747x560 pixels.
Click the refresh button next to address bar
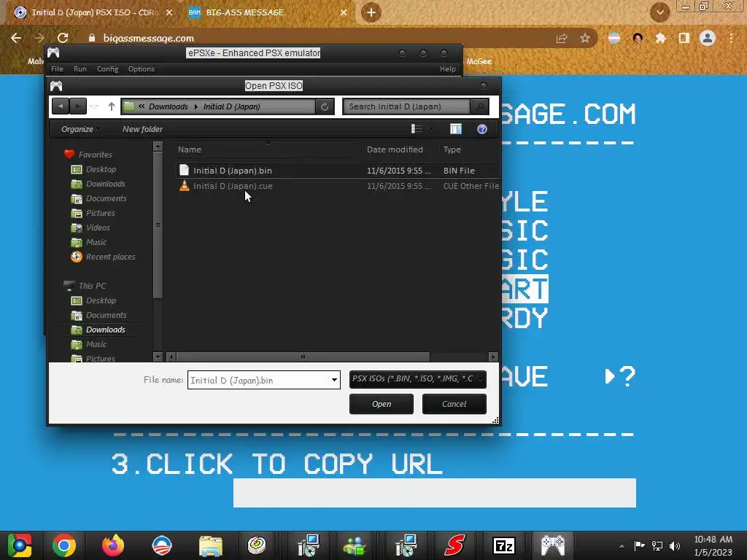click(325, 106)
